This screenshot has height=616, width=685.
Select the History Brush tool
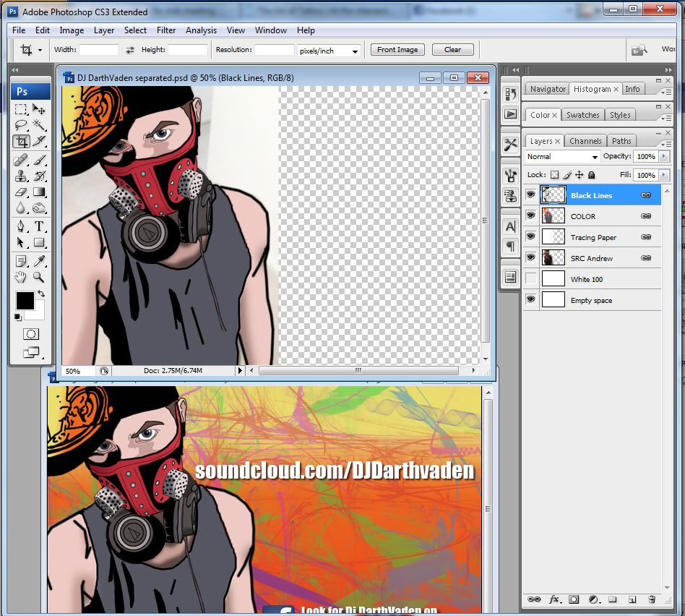tap(39, 176)
